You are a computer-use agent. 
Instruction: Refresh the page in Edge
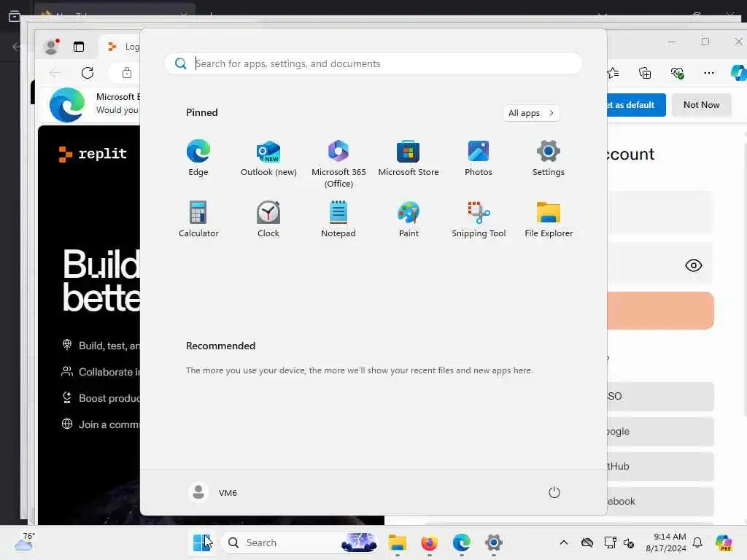pos(88,73)
